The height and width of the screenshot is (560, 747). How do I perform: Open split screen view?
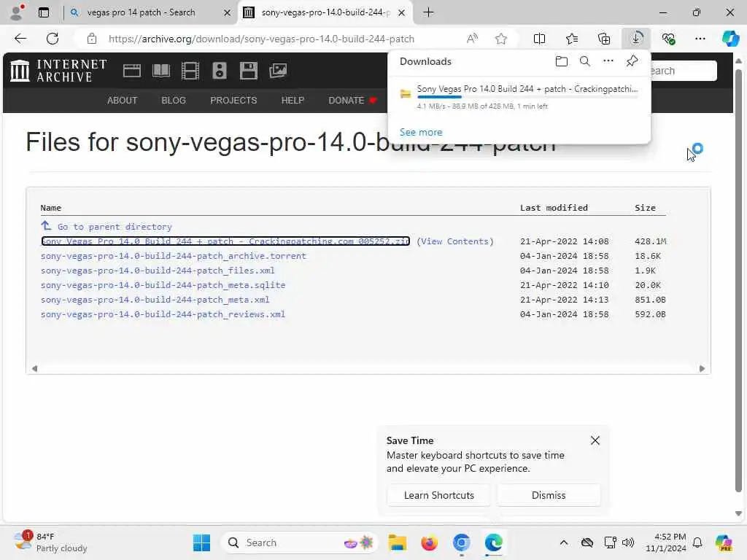[x=539, y=39]
